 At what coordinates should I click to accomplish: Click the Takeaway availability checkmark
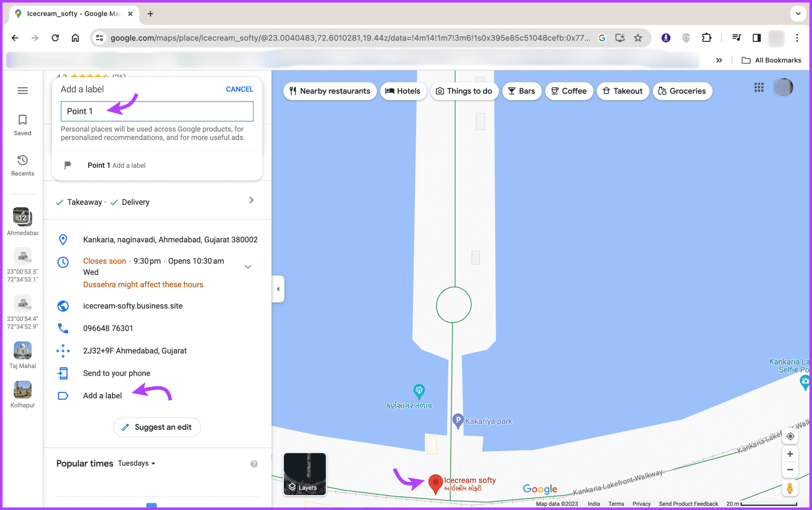click(59, 202)
